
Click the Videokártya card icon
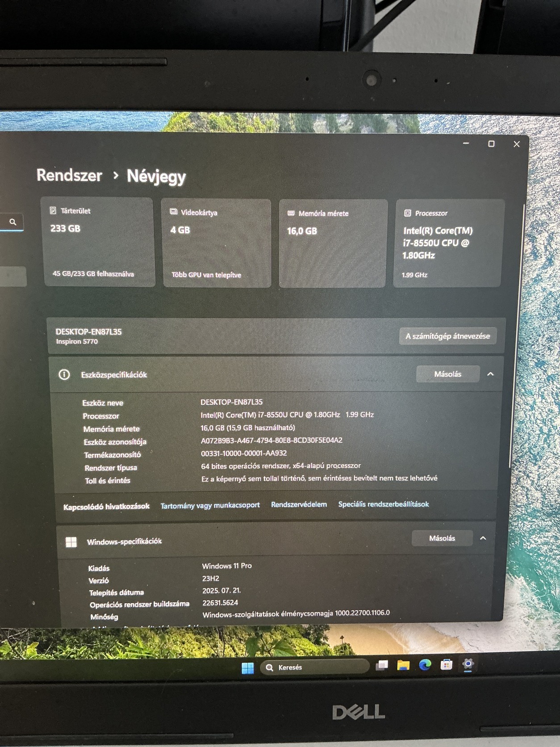[174, 212]
